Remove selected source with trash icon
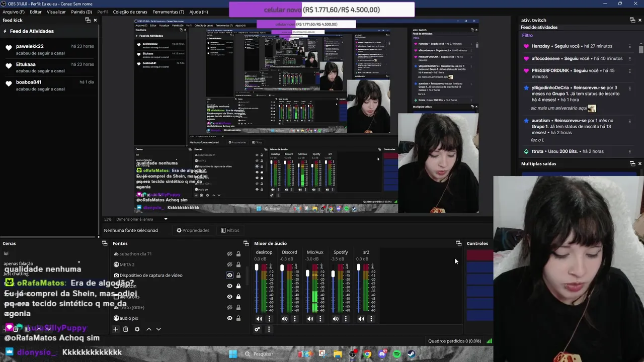This screenshot has height=362, width=644. [126, 329]
